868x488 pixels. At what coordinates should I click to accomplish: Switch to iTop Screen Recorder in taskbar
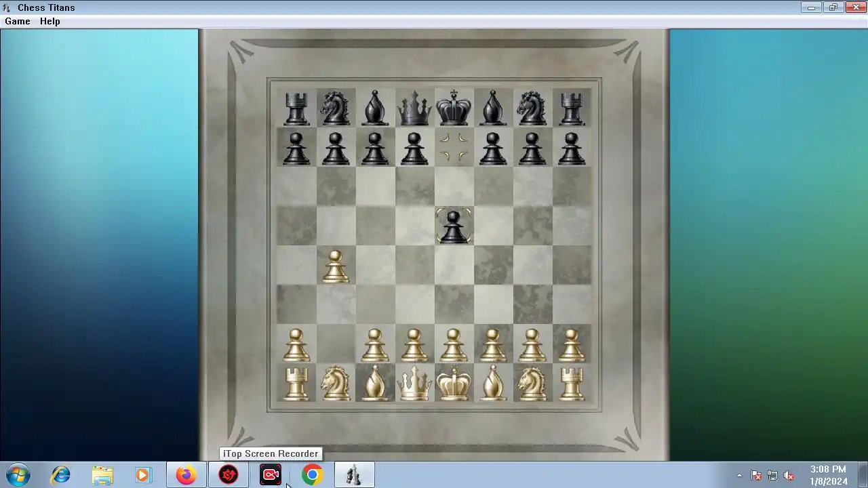(271, 475)
